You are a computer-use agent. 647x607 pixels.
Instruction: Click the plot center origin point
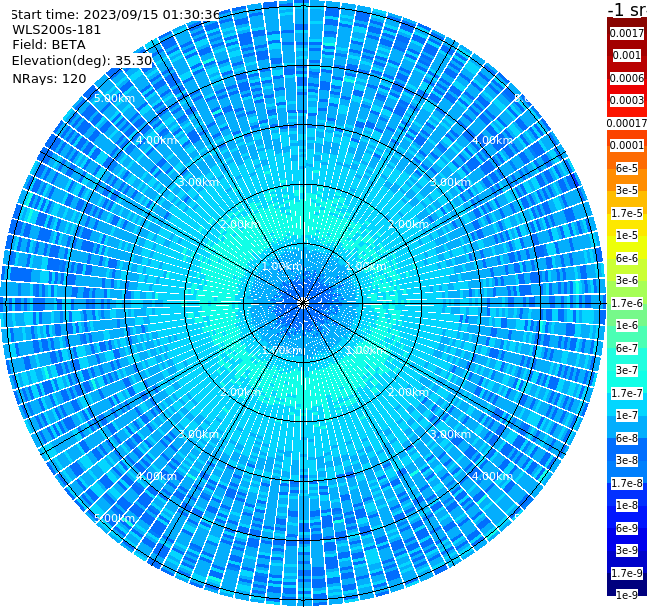pyautogui.click(x=303, y=303)
